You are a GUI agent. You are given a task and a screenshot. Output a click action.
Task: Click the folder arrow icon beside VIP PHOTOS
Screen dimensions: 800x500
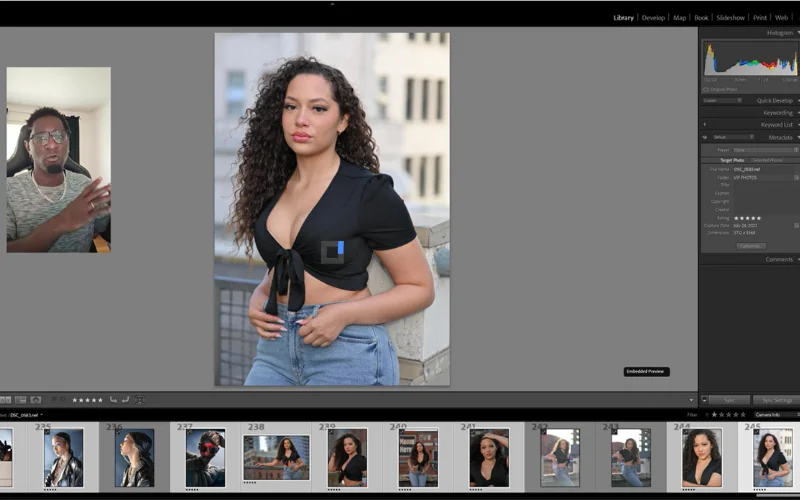click(796, 177)
